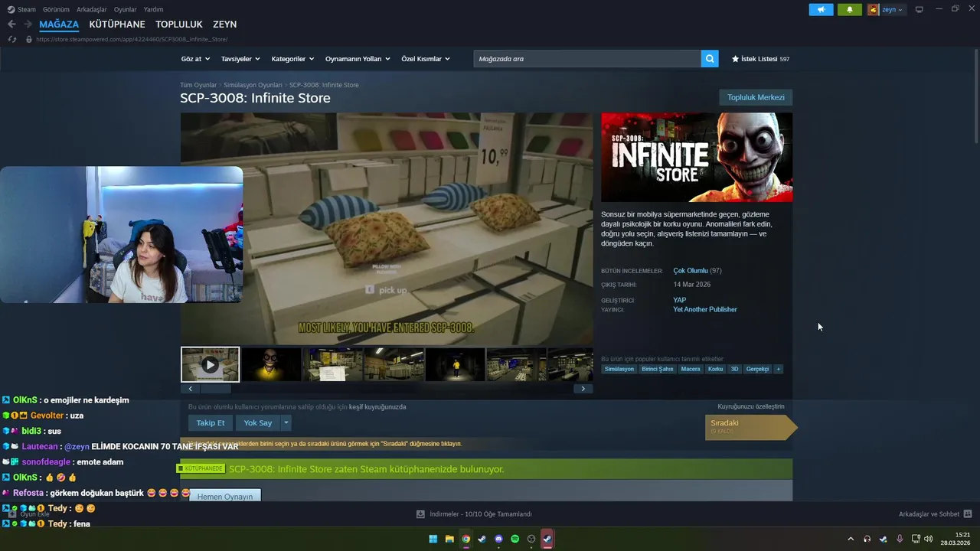The height and width of the screenshot is (551, 980).
Task: Open the Çok Olumlu reviews link
Action: 691,271
